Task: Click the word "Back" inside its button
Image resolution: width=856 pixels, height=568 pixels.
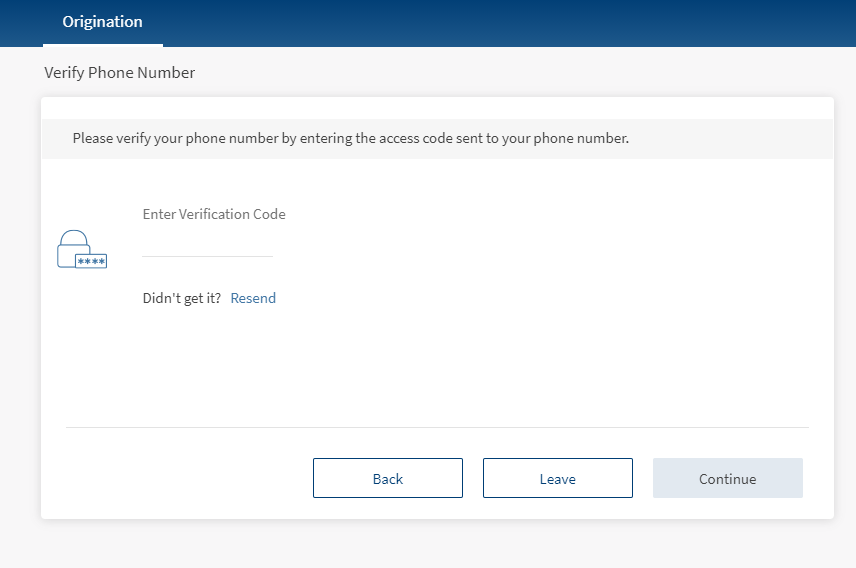Action: tap(388, 479)
